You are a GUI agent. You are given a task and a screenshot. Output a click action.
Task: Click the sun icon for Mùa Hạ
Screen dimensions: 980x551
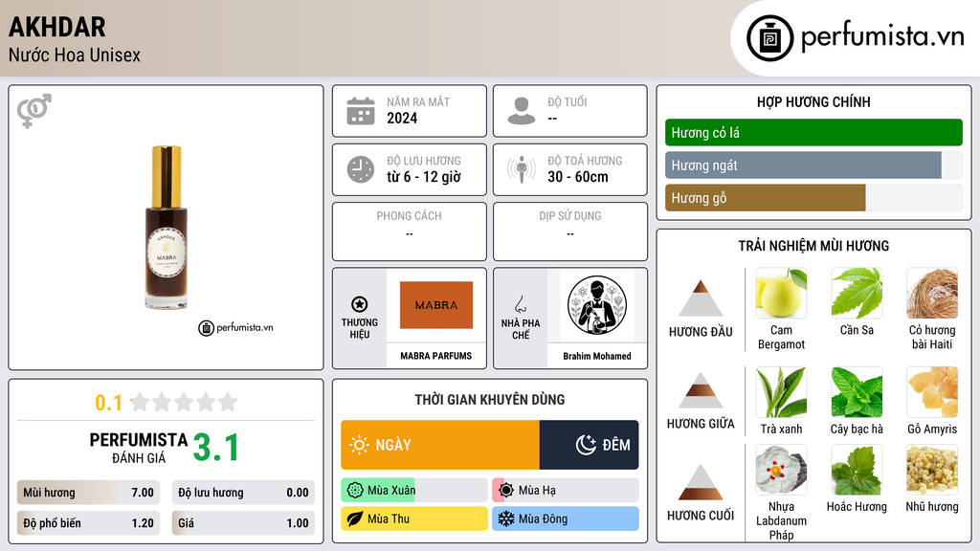[506, 491]
